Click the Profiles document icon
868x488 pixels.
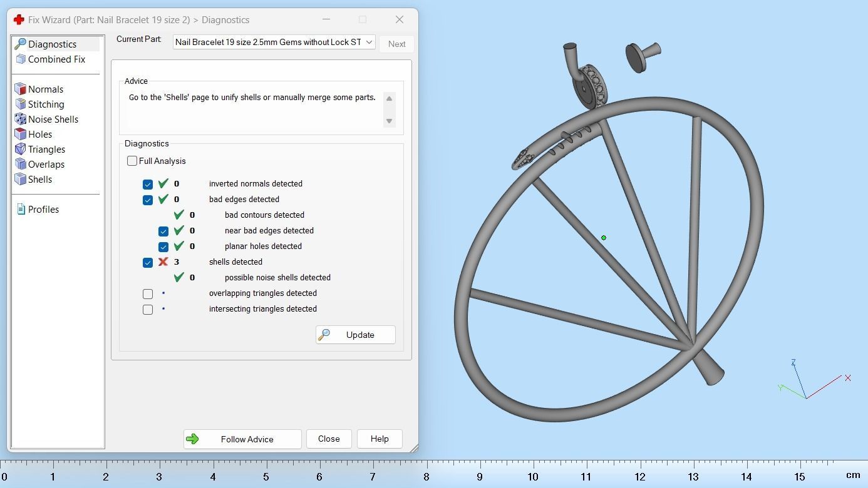click(21, 209)
